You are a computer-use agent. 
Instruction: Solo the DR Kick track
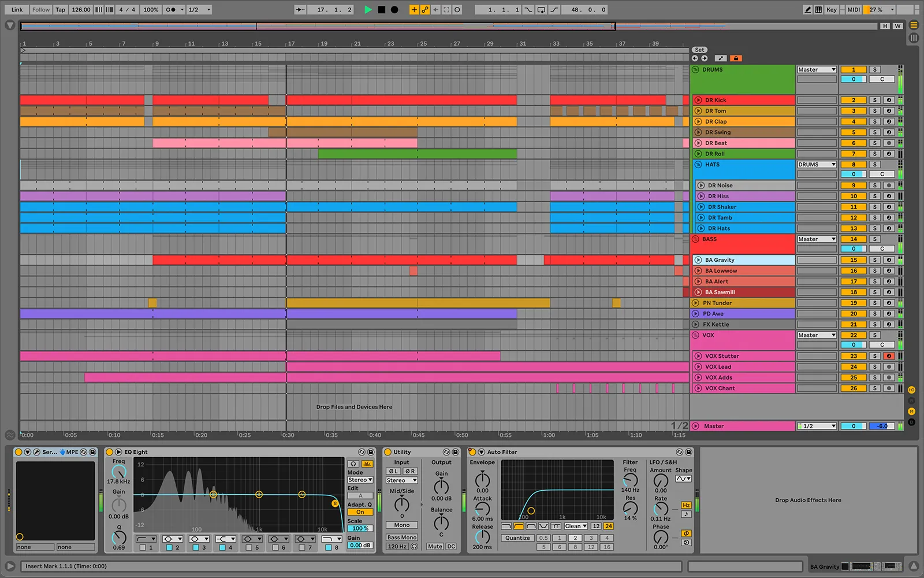[x=875, y=100]
